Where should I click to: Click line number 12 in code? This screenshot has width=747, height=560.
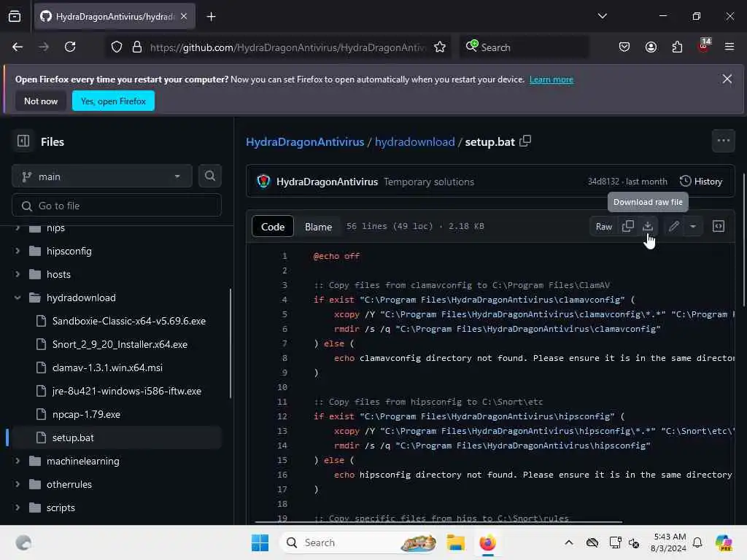[282, 416]
